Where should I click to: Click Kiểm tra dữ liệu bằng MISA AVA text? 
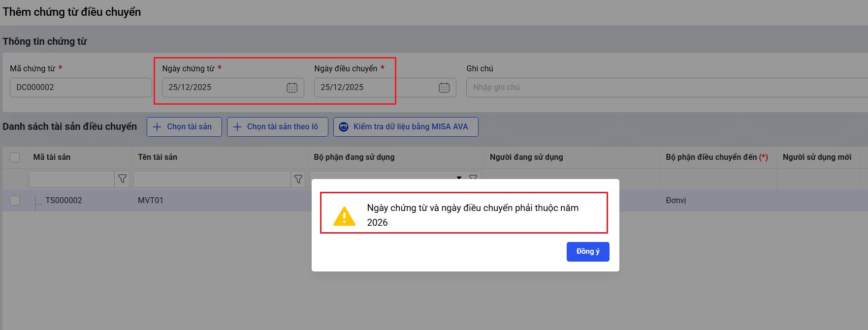(410, 127)
